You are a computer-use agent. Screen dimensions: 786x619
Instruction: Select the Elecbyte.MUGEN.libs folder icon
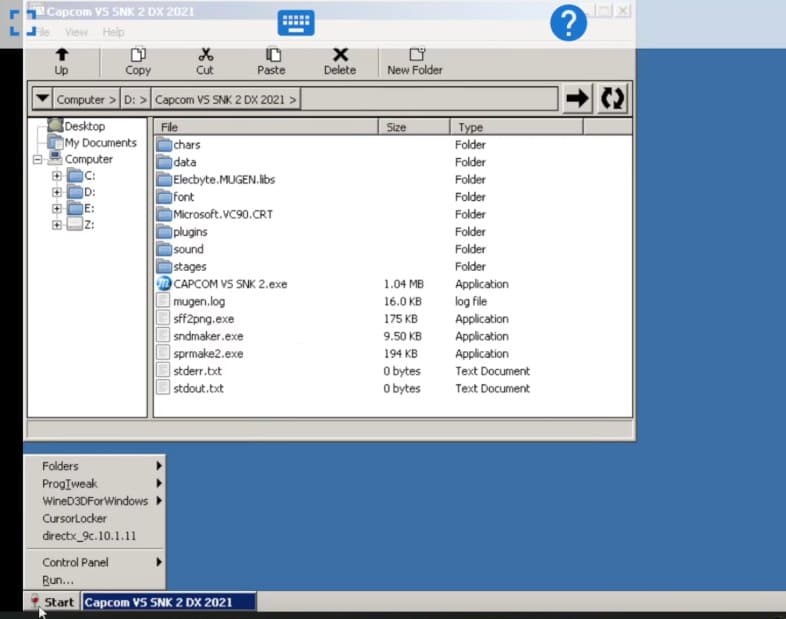pyautogui.click(x=164, y=179)
